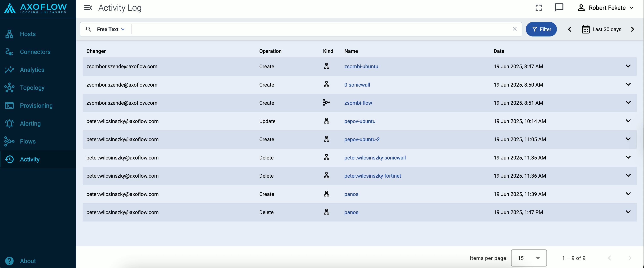The height and width of the screenshot is (268, 644).
Task: Open Provisioning section
Action: [38, 105]
